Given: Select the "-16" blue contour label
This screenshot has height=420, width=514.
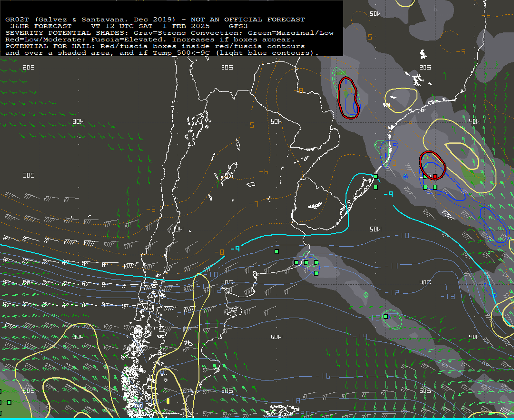Looking at the screenshot, I should pyautogui.click(x=323, y=376).
